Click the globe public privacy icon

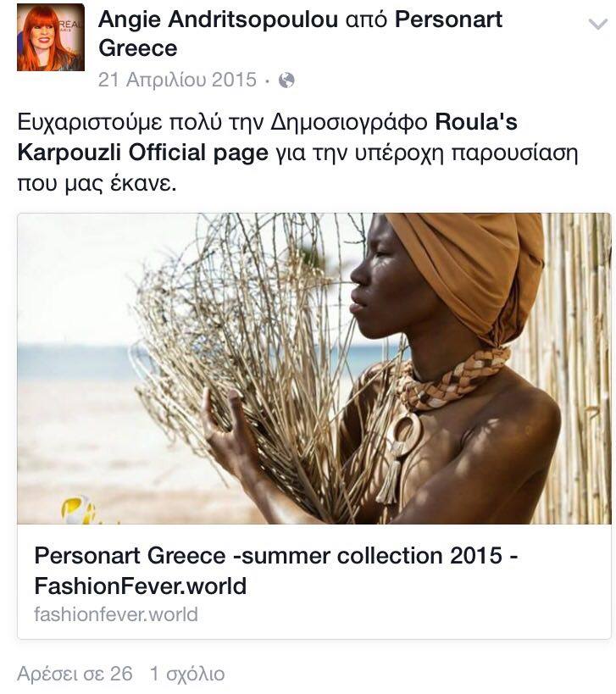286,81
